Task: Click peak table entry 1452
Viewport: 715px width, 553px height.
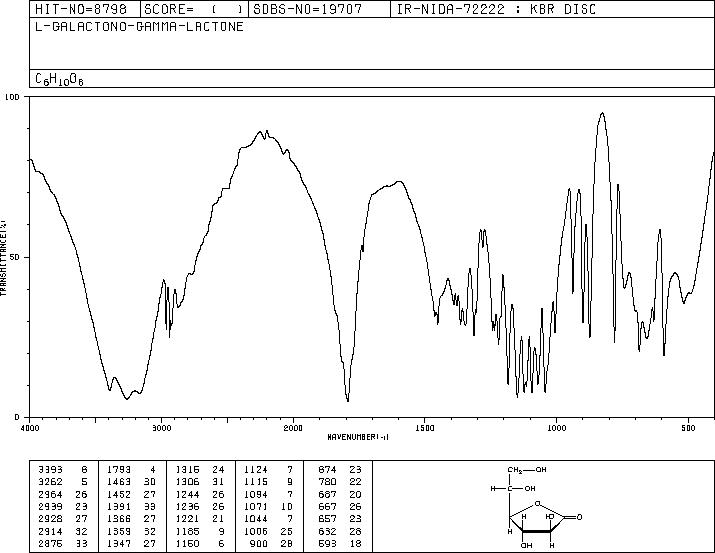Action: 119,494
